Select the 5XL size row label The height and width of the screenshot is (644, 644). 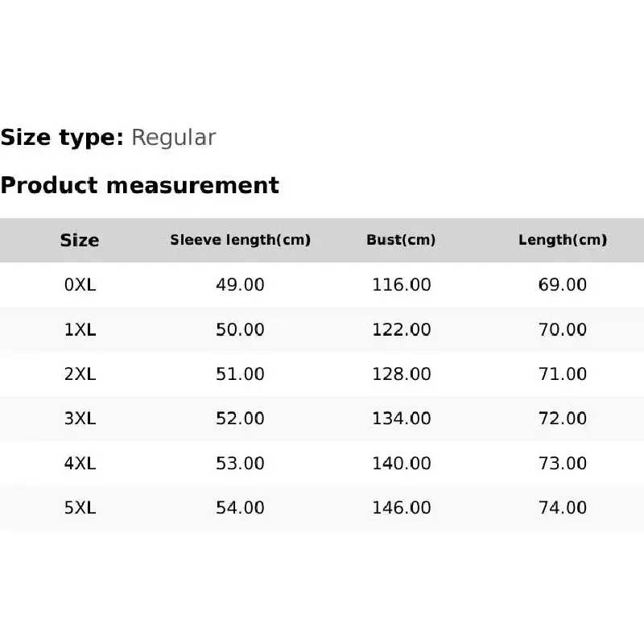tap(80, 508)
